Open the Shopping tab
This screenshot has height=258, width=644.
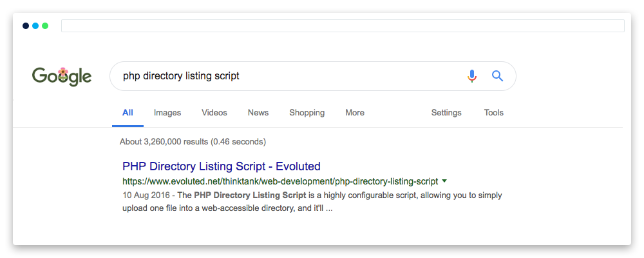[x=307, y=113]
